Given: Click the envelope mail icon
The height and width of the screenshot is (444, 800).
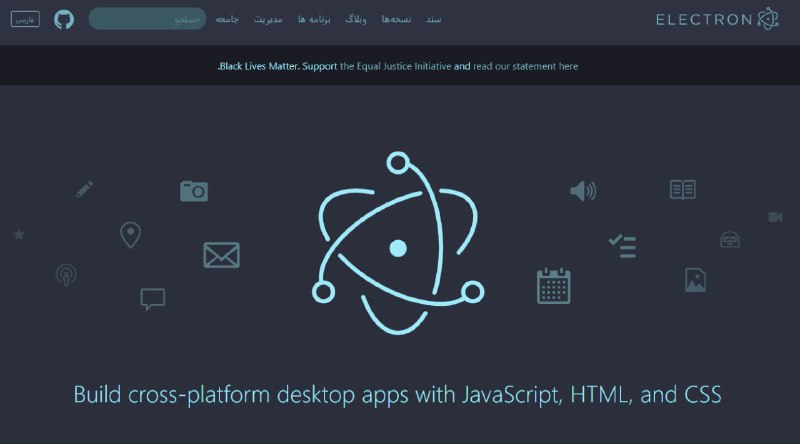Looking at the screenshot, I should (221, 255).
